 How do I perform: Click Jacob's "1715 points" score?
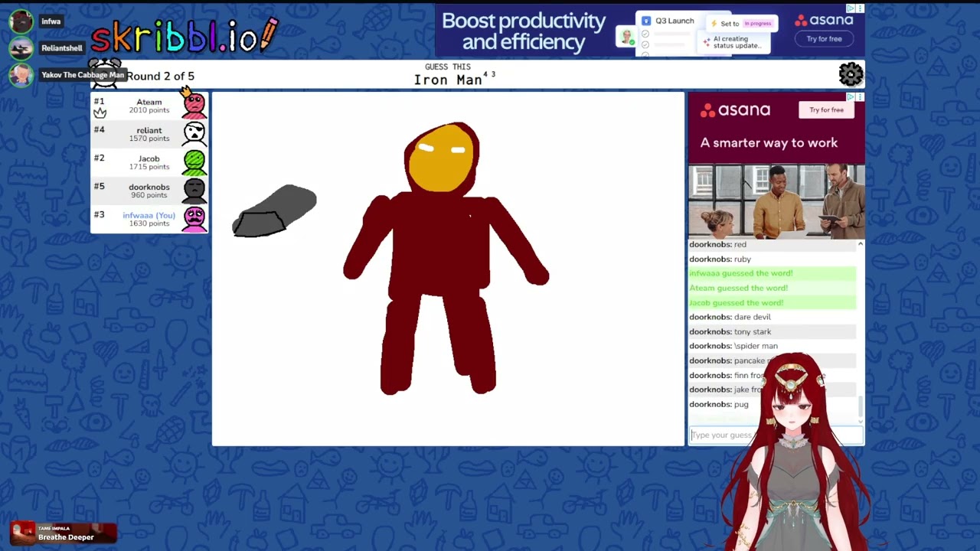click(149, 167)
